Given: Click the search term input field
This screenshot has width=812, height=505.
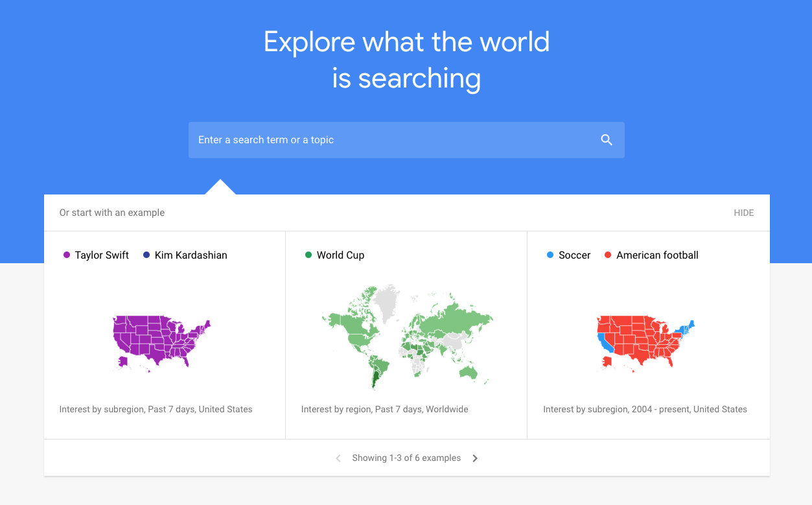Looking at the screenshot, I should pyautogui.click(x=389, y=139).
